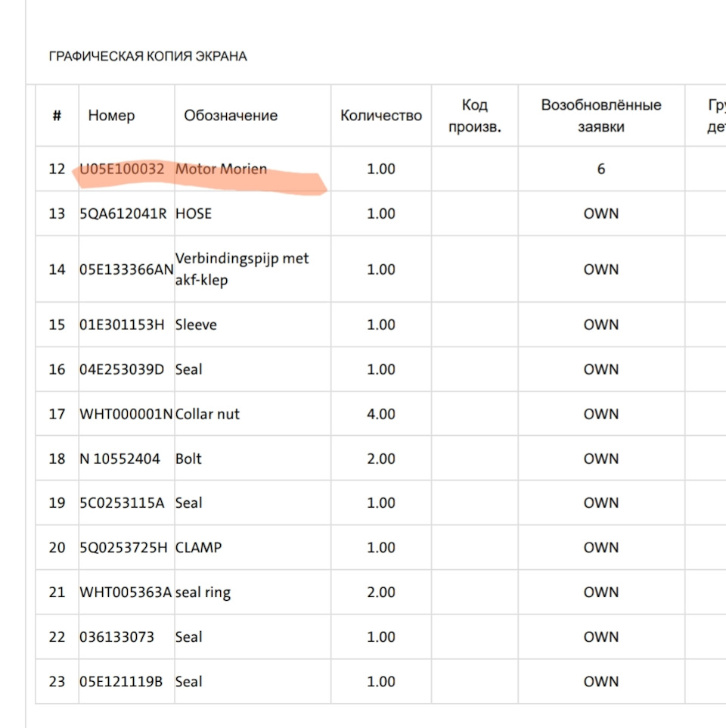
Task: Click the highlighted Motor Morien description
Action: point(221,169)
